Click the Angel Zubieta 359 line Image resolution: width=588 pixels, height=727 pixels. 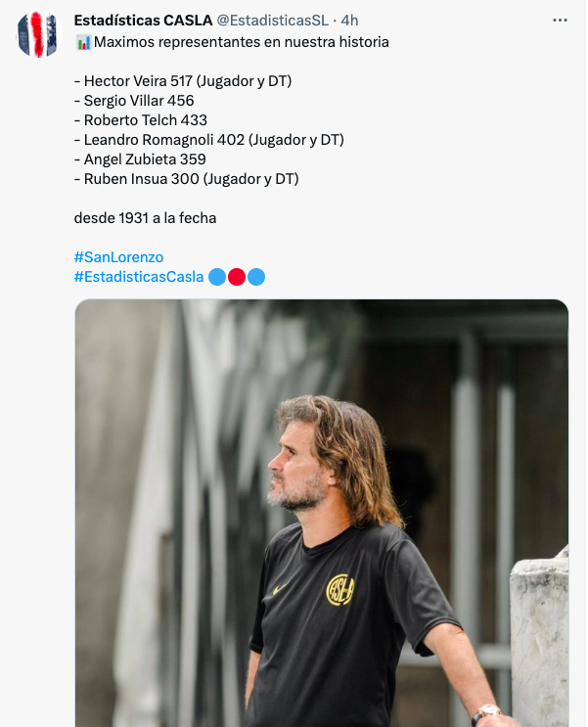click(x=140, y=159)
